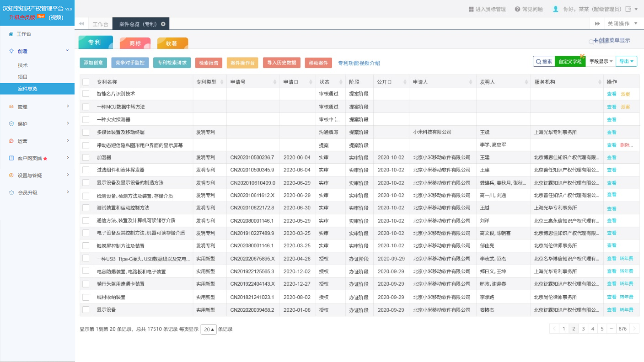Viewport: 644px width, 362px height.
Task: Check the box for 智能名片识别技术 row
Action: tap(86, 94)
